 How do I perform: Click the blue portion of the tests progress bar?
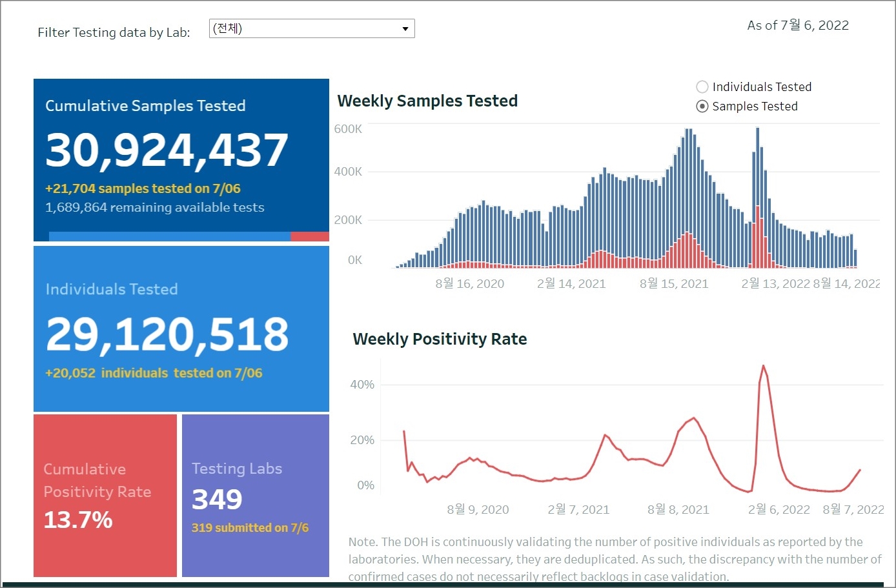(x=170, y=237)
